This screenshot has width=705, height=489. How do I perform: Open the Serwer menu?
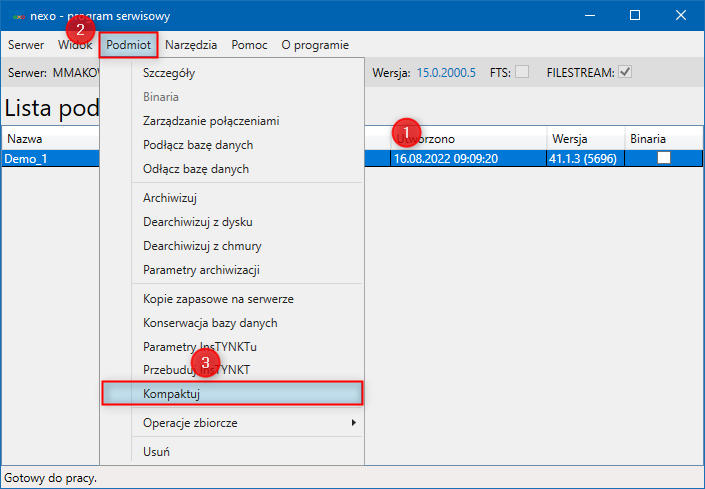[26, 45]
